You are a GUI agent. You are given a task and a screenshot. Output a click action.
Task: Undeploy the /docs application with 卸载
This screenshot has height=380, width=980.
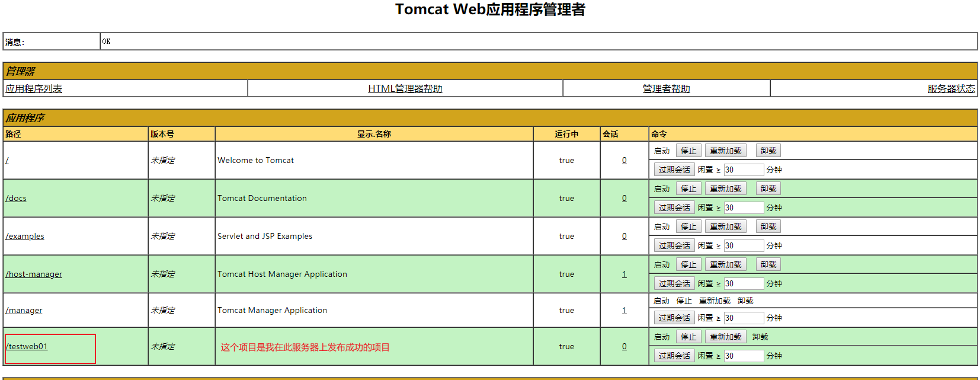click(768, 189)
